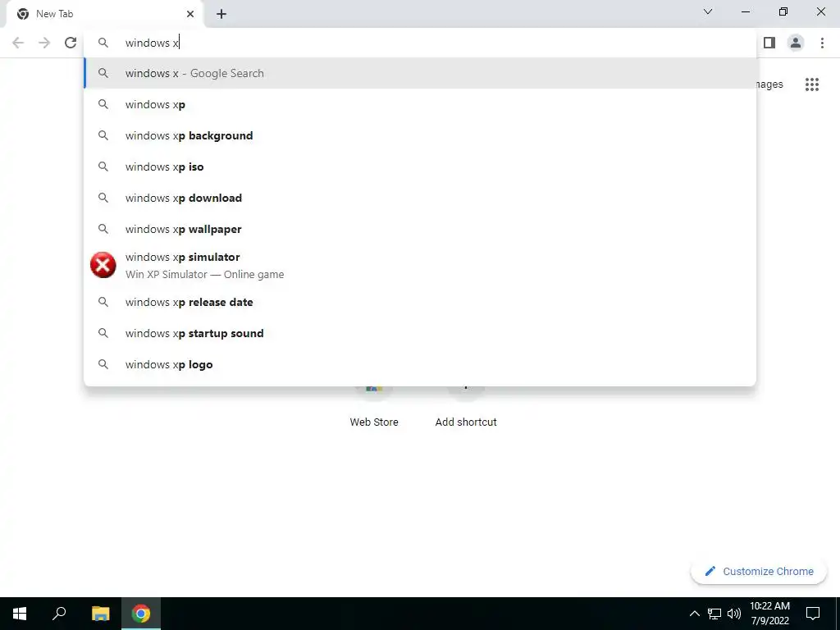
Task: Show hidden system tray icons
Action: point(694,614)
